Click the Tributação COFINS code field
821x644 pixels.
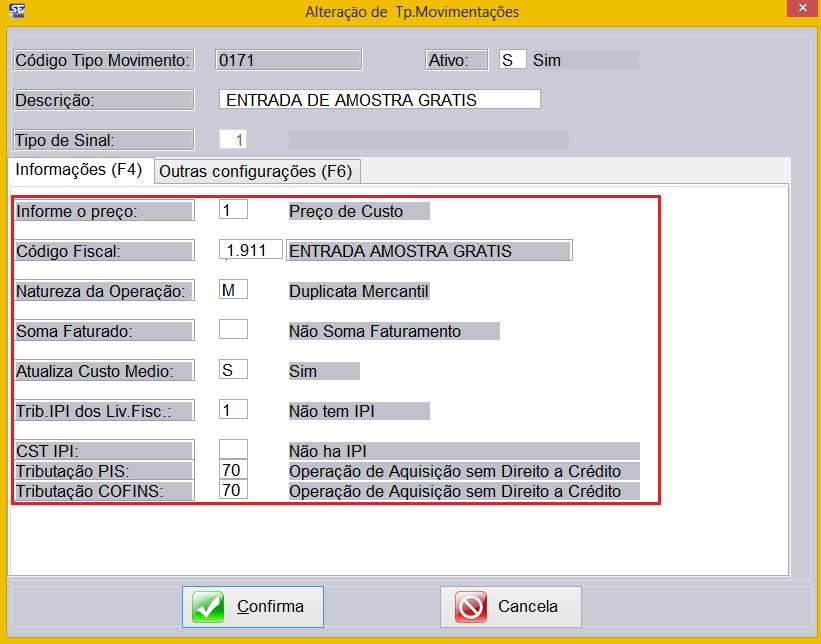(233, 491)
